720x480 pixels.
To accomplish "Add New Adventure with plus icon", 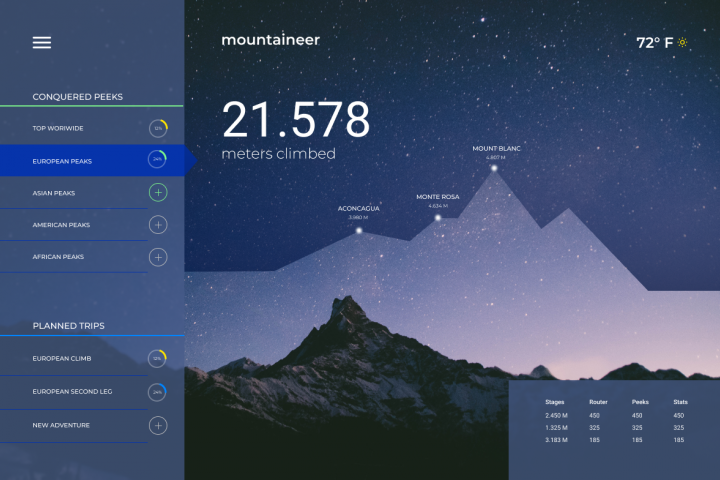I will pyautogui.click(x=158, y=425).
